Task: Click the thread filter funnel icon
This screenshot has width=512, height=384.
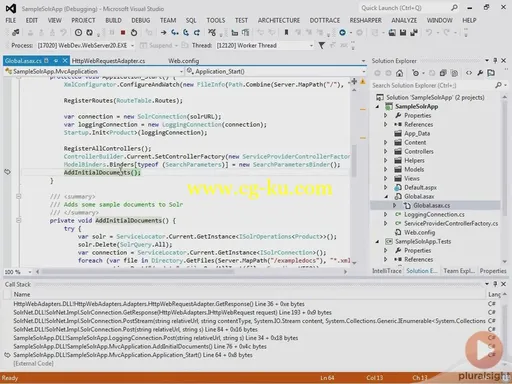Action: tap(321, 45)
